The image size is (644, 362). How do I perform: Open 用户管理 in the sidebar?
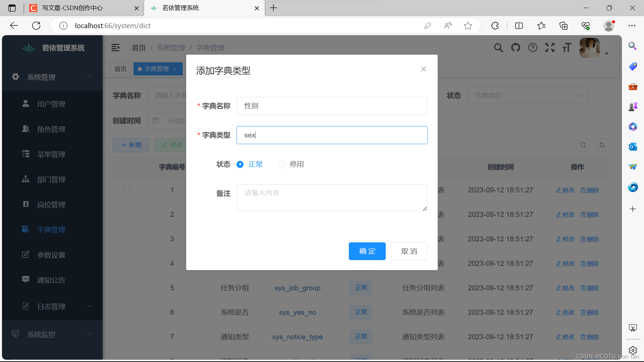52,104
